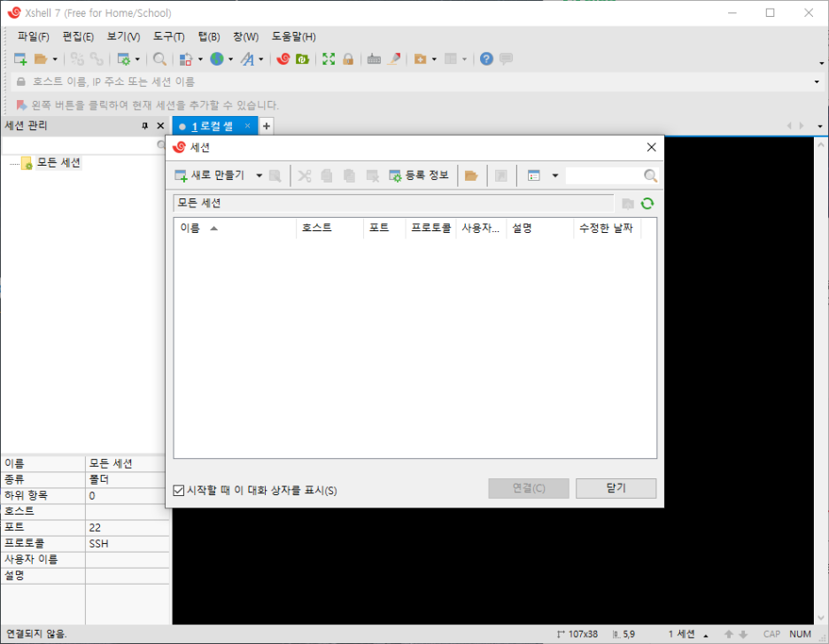The width and height of the screenshot is (829, 644).
Task: Expand the color scheme dropdown arrow
Action: [x=200, y=59]
